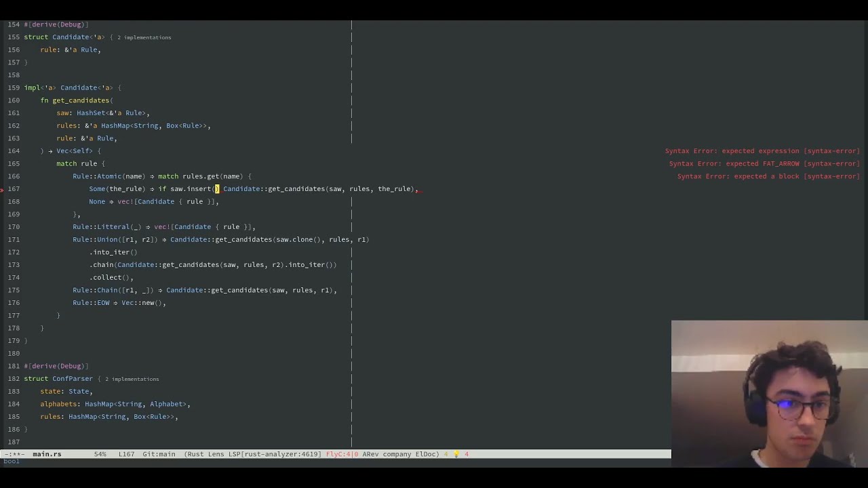868x488 pixels.
Task: Click 'None' match arm on line 168
Action: pyautogui.click(x=97, y=202)
